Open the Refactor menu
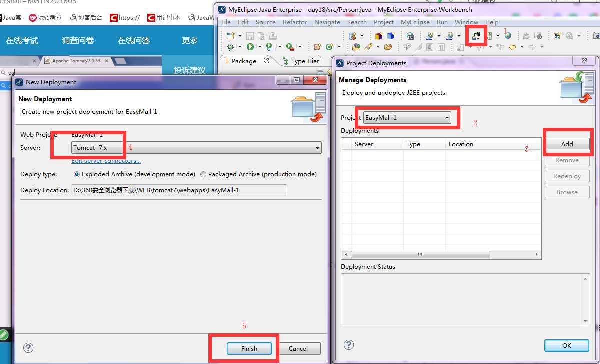This screenshot has width=600, height=364. tap(295, 22)
